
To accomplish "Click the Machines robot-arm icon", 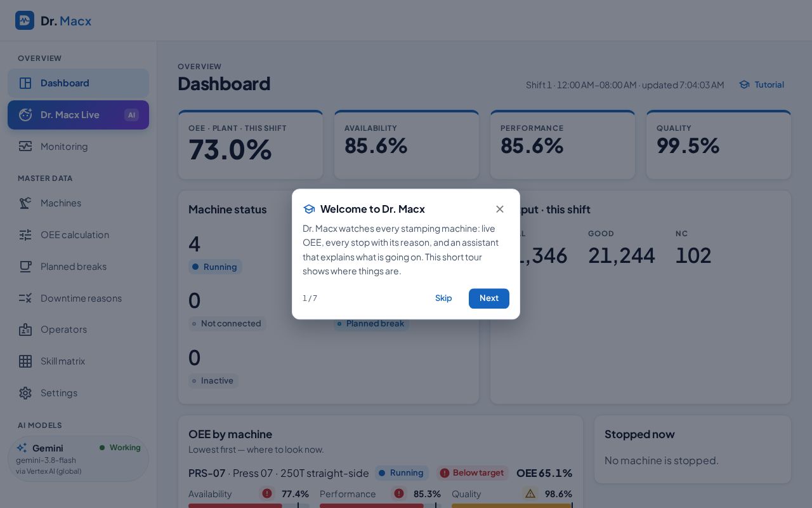I will 25,203.
